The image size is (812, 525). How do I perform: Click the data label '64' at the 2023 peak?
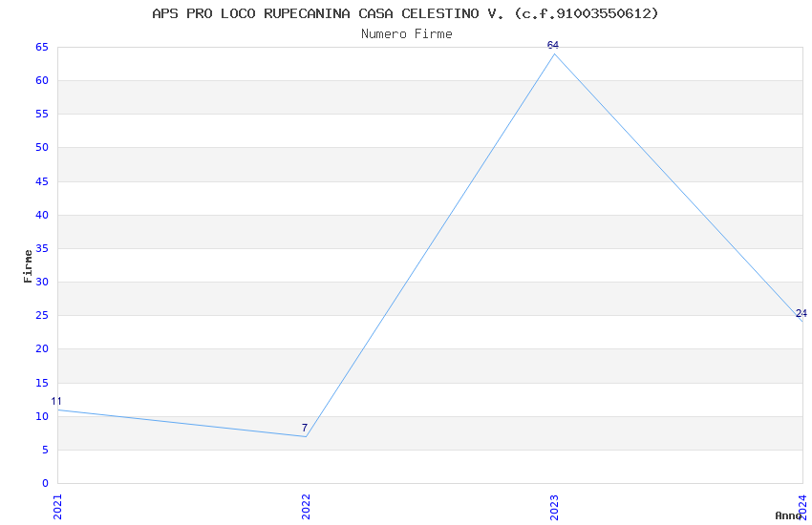pyautogui.click(x=553, y=45)
